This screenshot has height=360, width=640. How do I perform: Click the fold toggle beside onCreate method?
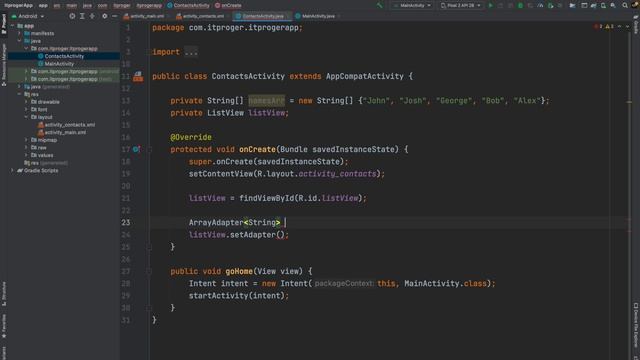click(x=149, y=149)
